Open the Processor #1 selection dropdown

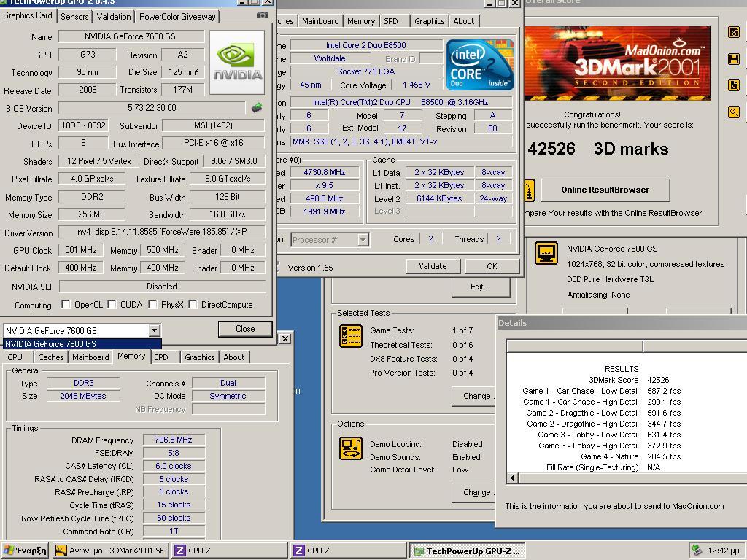coord(363,239)
